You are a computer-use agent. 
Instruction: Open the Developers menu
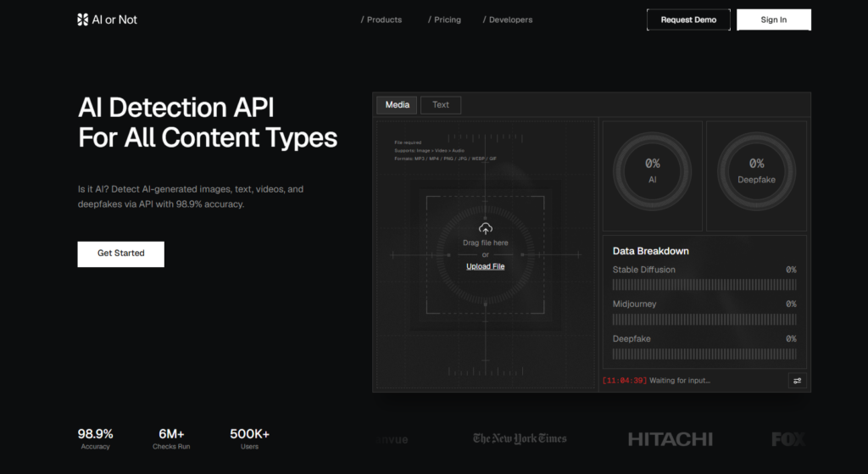tap(508, 20)
